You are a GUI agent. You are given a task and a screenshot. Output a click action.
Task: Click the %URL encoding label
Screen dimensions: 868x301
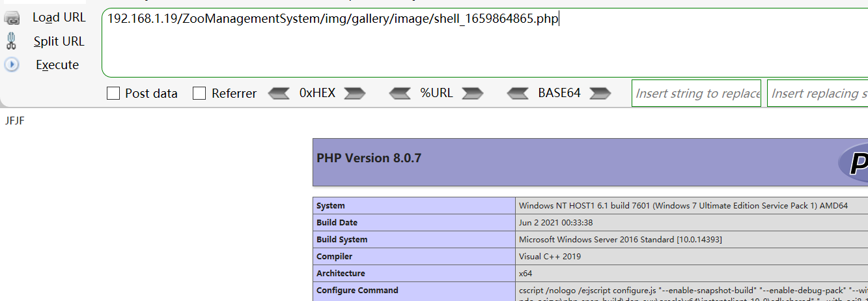(x=436, y=93)
